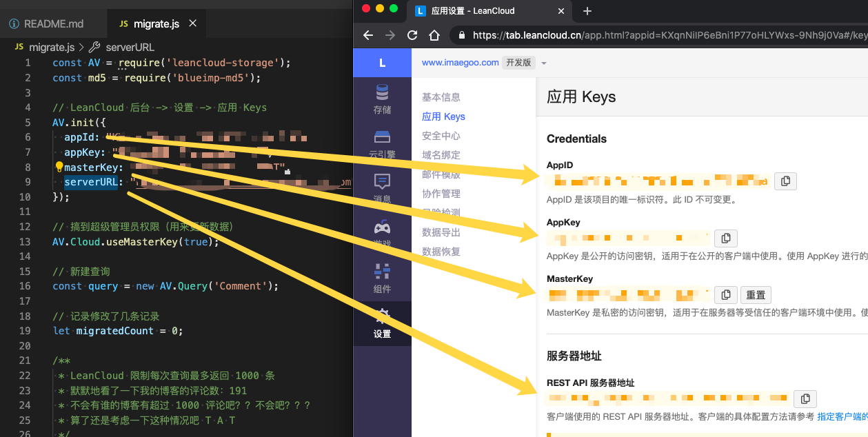Click the lightbulb quick fix icon
868x437 pixels.
tap(59, 167)
